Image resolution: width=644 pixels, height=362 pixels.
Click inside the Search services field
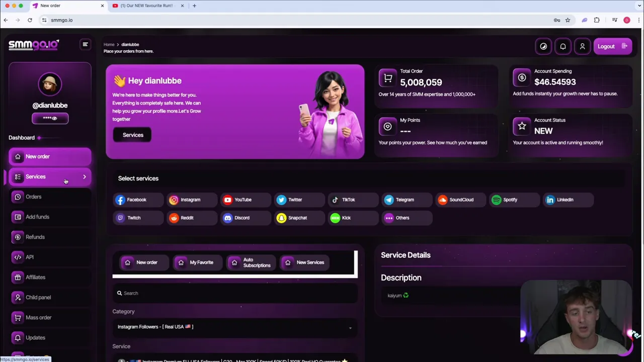pyautogui.click(x=234, y=293)
